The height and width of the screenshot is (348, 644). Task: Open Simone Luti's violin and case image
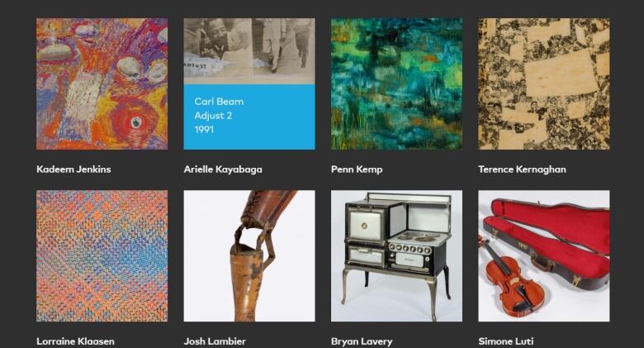[544, 255]
